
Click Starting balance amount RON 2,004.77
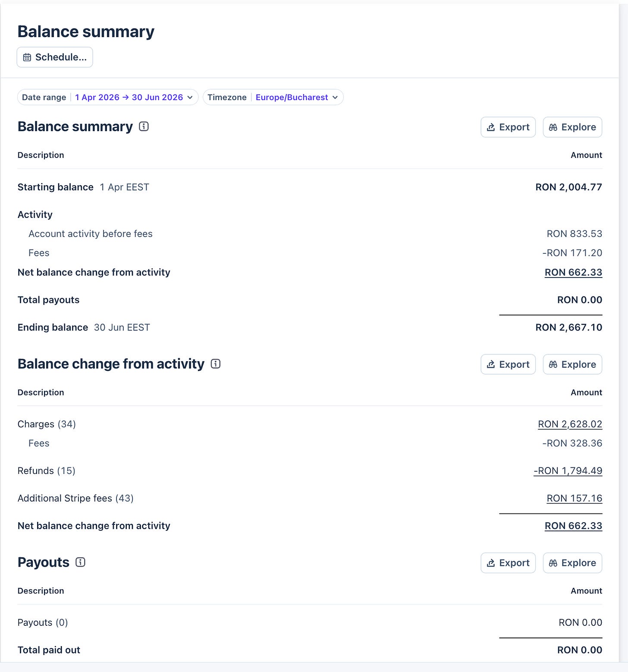click(x=568, y=187)
